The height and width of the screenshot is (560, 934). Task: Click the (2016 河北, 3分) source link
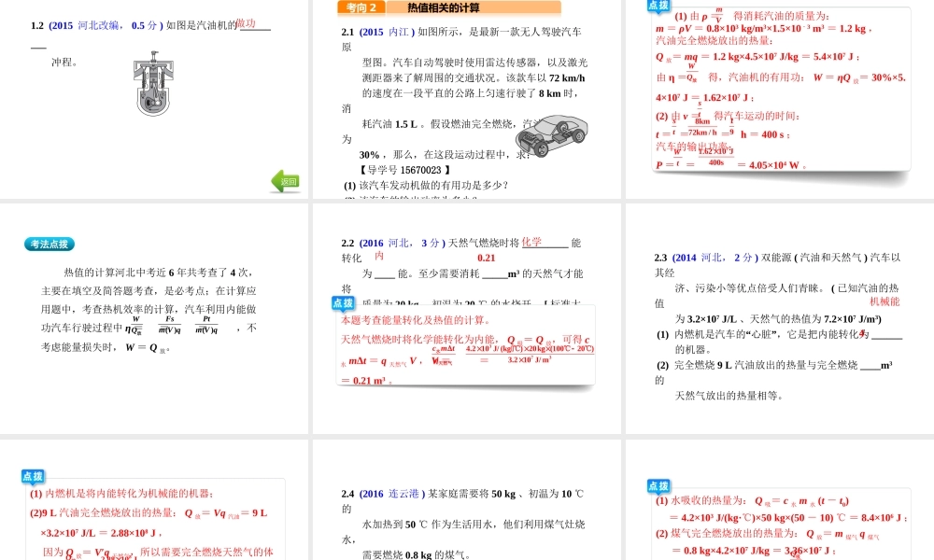point(402,243)
